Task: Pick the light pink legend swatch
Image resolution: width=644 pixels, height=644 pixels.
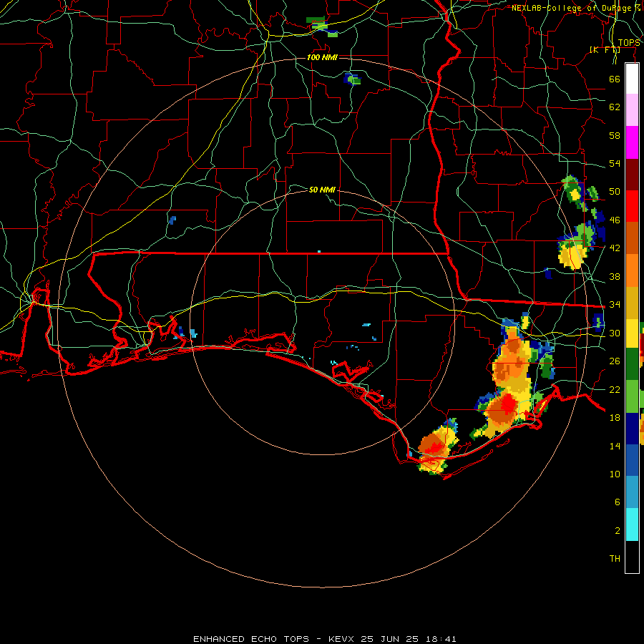Action: tap(632, 109)
